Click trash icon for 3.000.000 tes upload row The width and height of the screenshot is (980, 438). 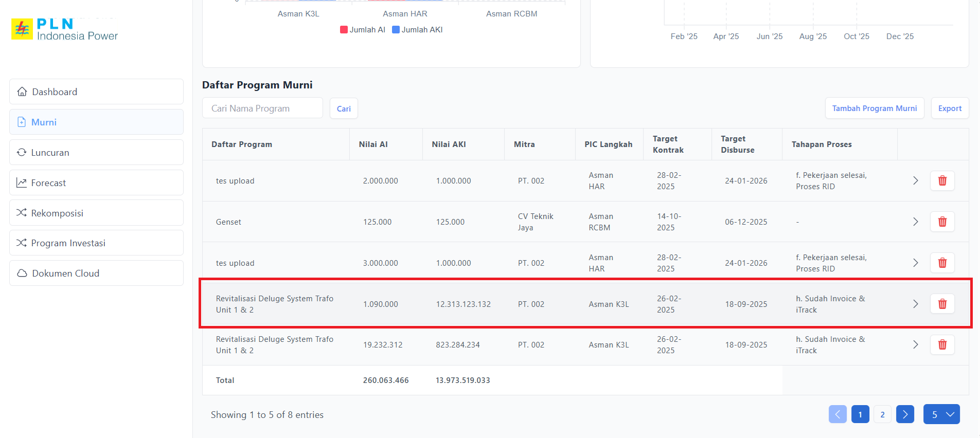coord(942,263)
